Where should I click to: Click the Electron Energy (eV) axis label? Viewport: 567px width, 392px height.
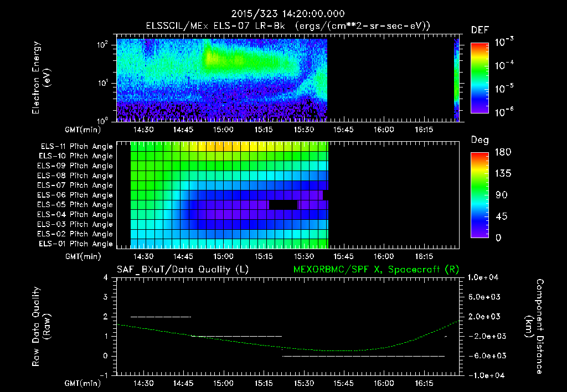41,78
